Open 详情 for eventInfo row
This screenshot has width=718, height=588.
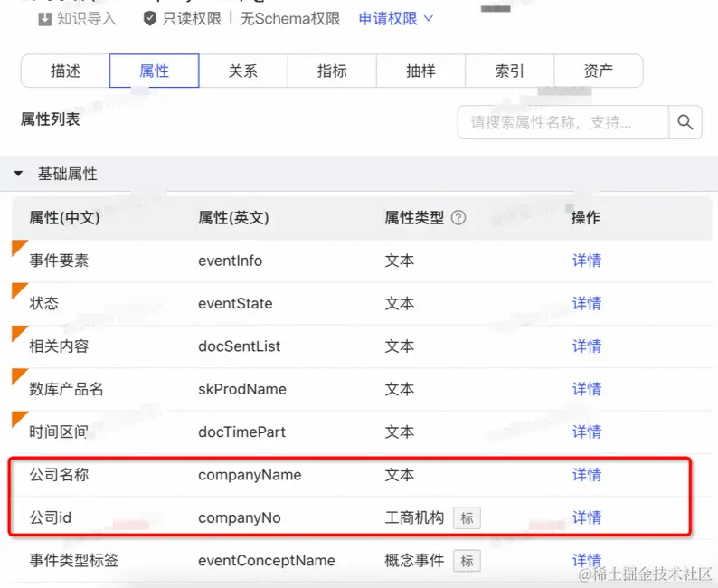click(x=587, y=261)
